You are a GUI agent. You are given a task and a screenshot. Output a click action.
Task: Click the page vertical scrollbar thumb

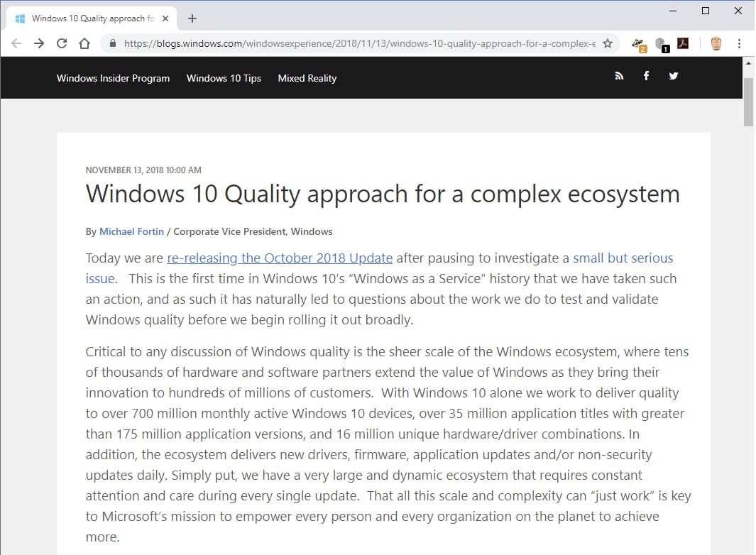pyautogui.click(x=748, y=101)
